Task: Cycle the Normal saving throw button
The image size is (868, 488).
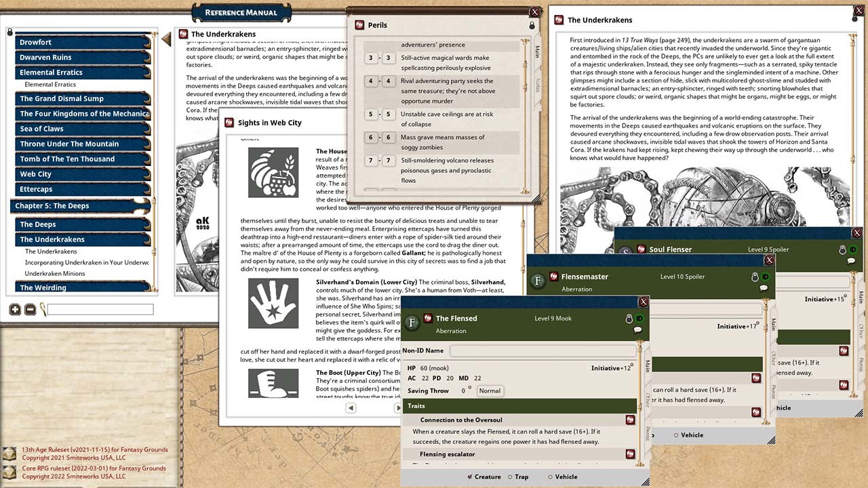Action: click(490, 391)
